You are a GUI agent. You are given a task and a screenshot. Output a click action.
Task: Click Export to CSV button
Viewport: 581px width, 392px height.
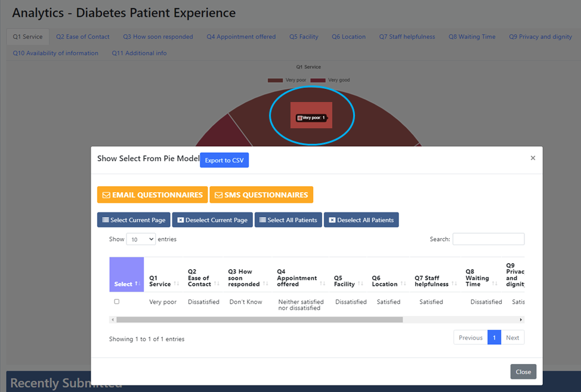[224, 160]
